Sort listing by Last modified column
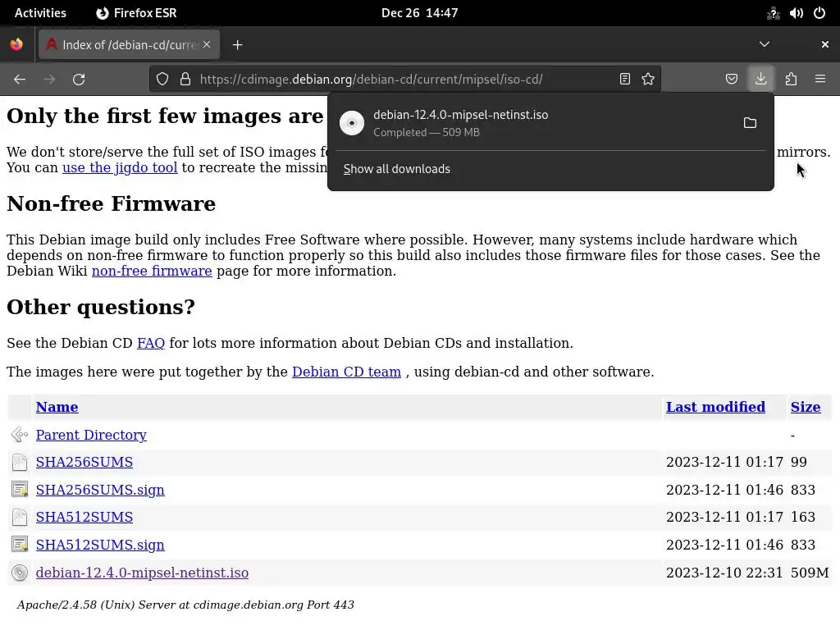Screen dimensions: 840x630 715,407
